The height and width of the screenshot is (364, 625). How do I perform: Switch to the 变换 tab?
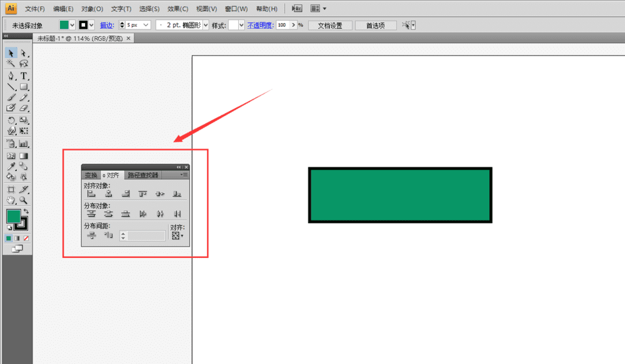point(91,175)
